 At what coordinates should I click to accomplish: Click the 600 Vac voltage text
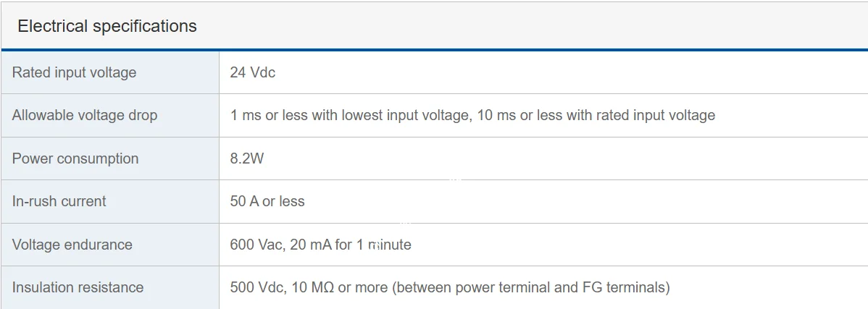pyautogui.click(x=256, y=245)
